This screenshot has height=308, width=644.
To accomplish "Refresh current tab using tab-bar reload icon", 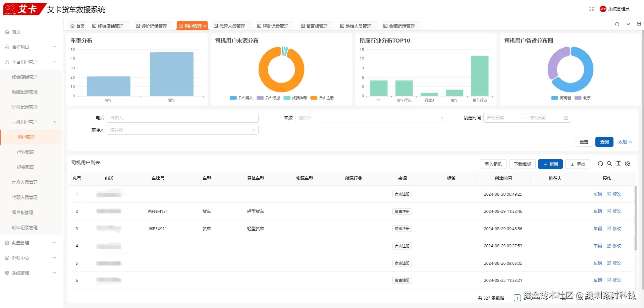I will [x=617, y=24].
